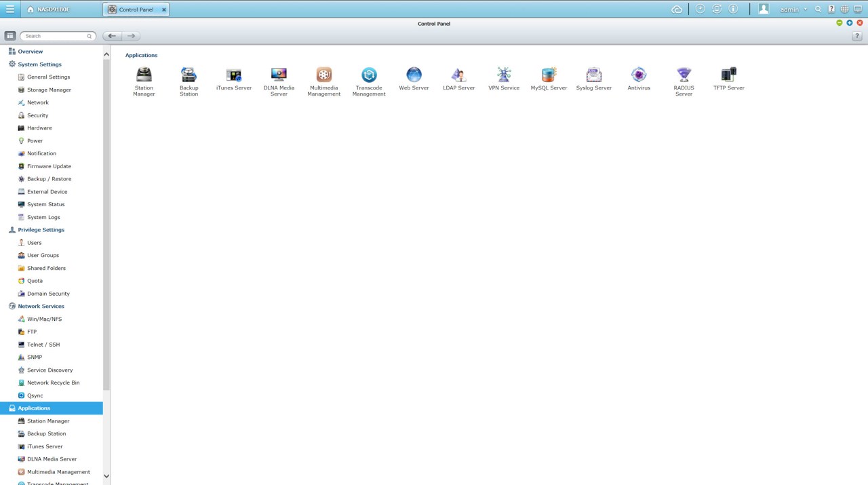Open the help question mark in top bar
The width and height of the screenshot is (868, 485).
[831, 9]
